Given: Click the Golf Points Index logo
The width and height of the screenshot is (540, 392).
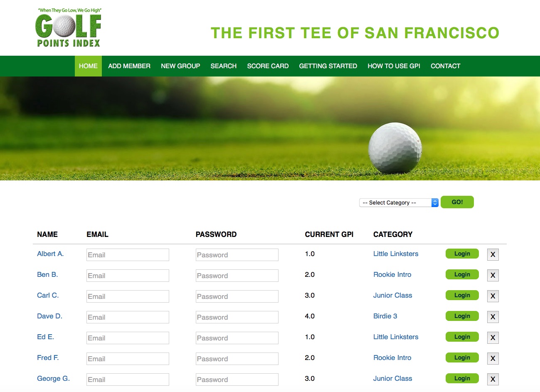Looking at the screenshot, I should 69,27.
